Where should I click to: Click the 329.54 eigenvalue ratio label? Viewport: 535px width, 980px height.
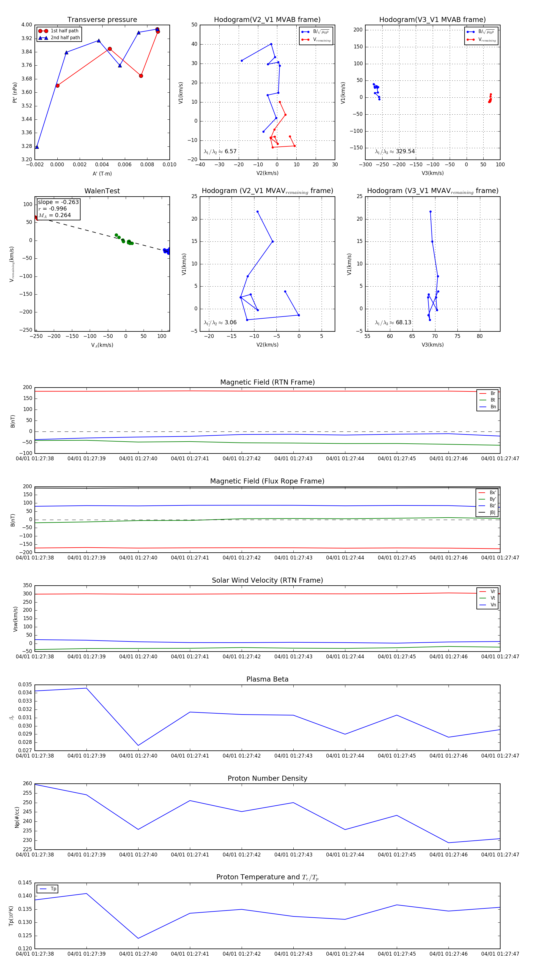395,151
